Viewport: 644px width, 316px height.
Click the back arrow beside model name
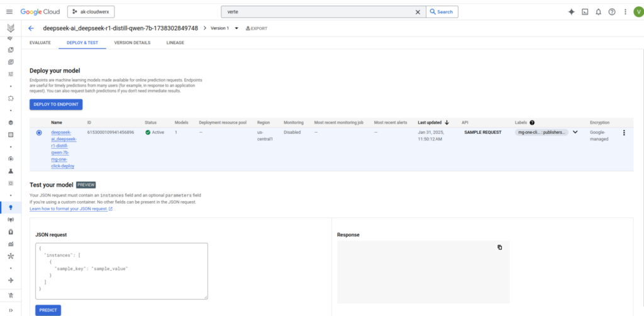click(x=31, y=29)
